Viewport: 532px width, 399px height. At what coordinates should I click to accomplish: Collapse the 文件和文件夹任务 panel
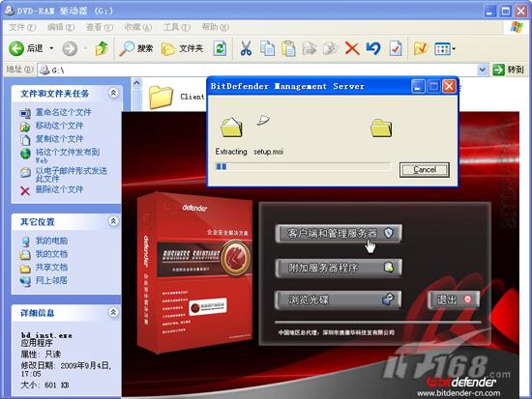pyautogui.click(x=113, y=93)
